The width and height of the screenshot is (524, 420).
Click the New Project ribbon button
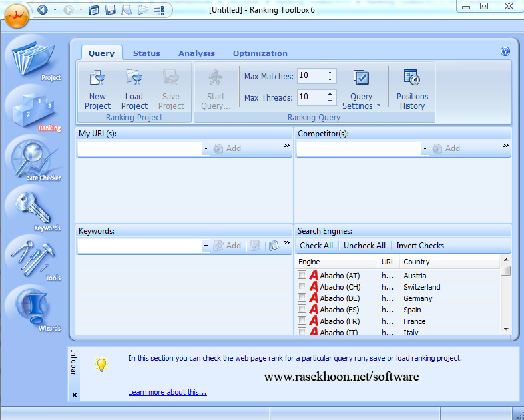click(97, 89)
